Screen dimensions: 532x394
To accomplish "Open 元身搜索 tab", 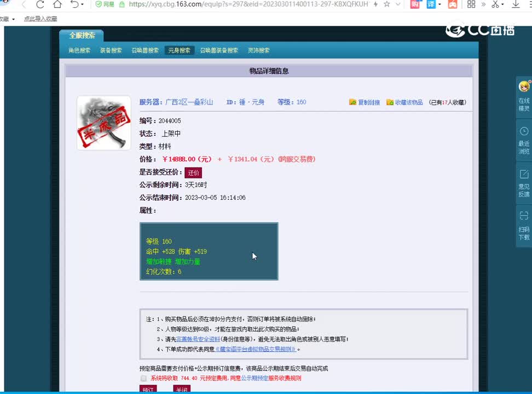I will 179,50.
